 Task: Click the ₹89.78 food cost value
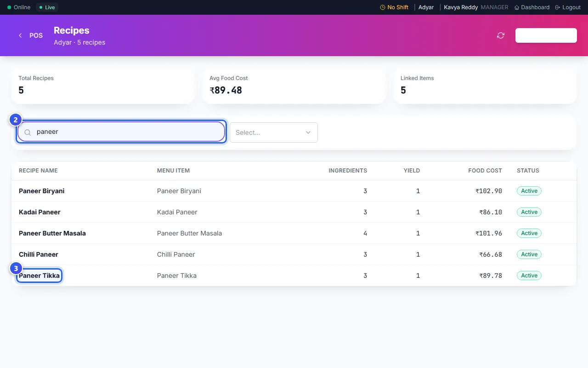coord(491,276)
